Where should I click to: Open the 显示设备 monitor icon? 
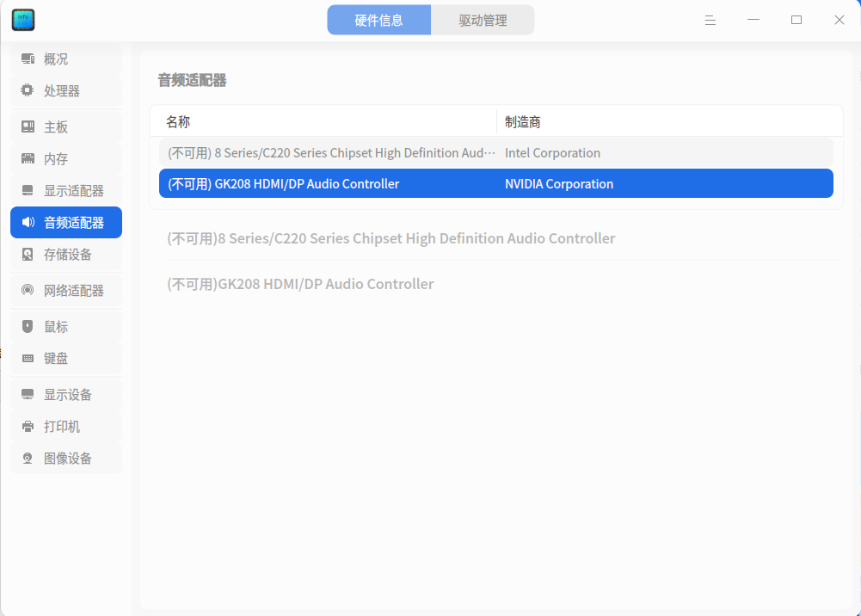28,395
